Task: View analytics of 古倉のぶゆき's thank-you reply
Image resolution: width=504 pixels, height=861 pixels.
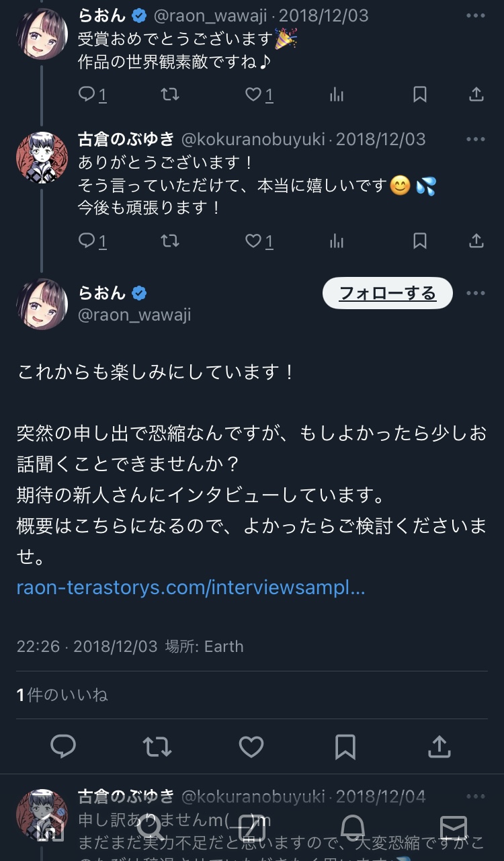Action: point(337,241)
